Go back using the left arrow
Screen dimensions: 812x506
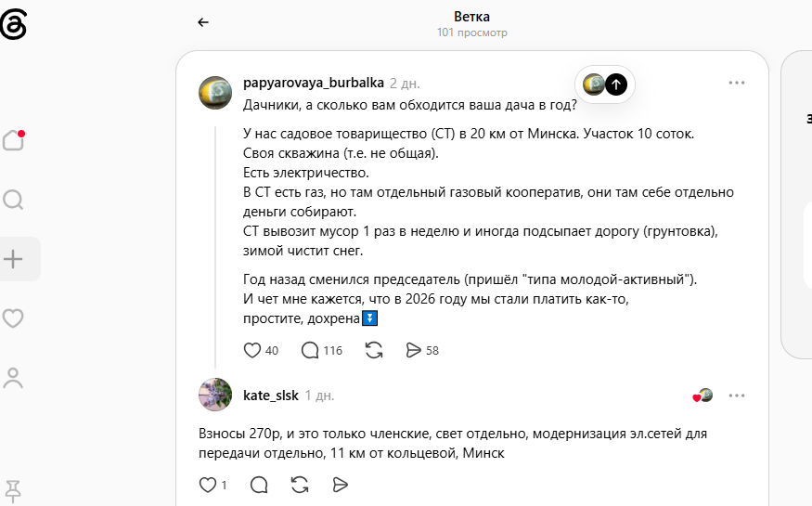pyautogui.click(x=203, y=22)
